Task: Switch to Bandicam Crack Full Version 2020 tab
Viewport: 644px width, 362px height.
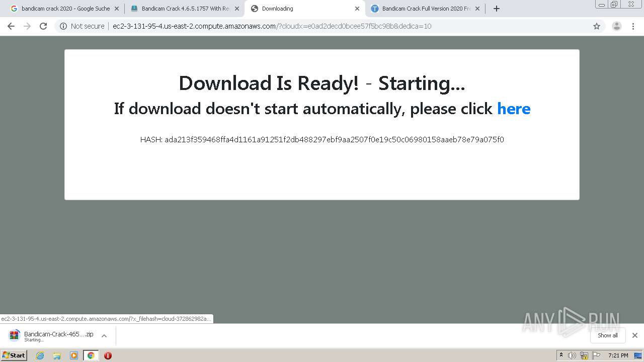Action: [426, 9]
